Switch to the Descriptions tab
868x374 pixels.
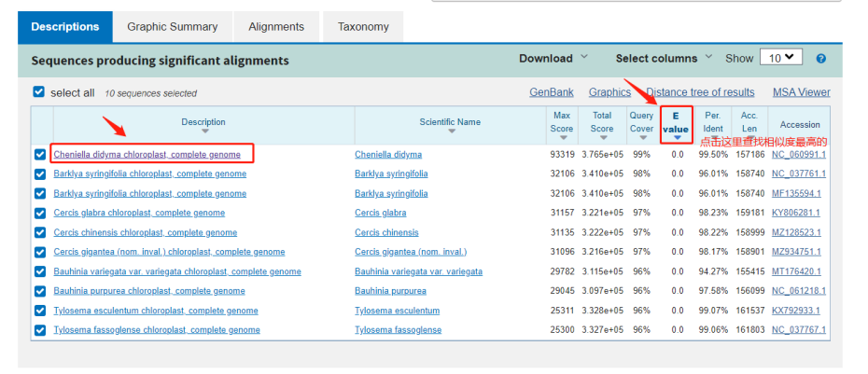click(65, 26)
